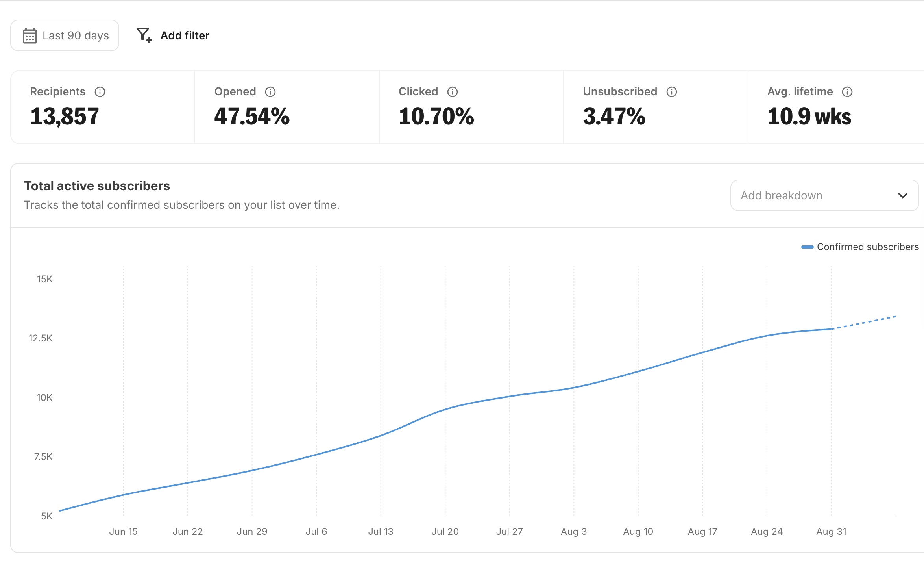The width and height of the screenshot is (924, 564).
Task: Click the Jul 6 axis label
Action: [316, 532]
